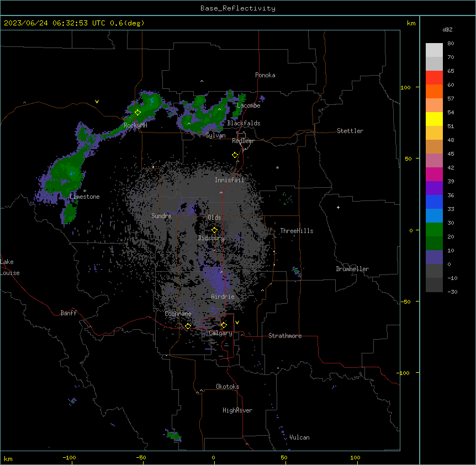The height and width of the screenshot is (465, 476).
Task: Select the RockyMH label
Action: click(135, 125)
